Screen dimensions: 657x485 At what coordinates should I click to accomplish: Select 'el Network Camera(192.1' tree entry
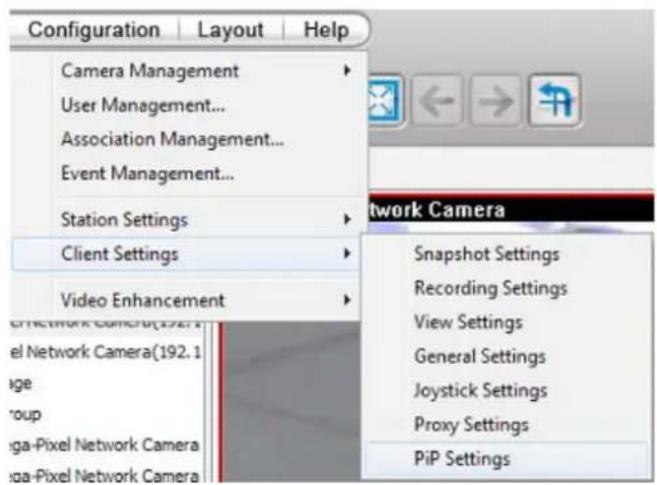pyautogui.click(x=106, y=352)
